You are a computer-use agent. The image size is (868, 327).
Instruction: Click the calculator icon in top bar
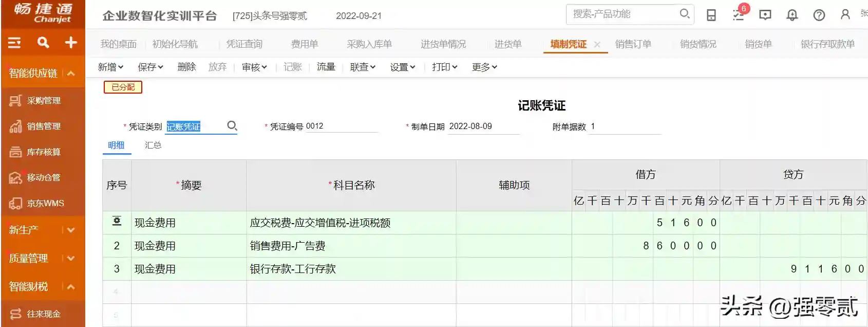711,15
